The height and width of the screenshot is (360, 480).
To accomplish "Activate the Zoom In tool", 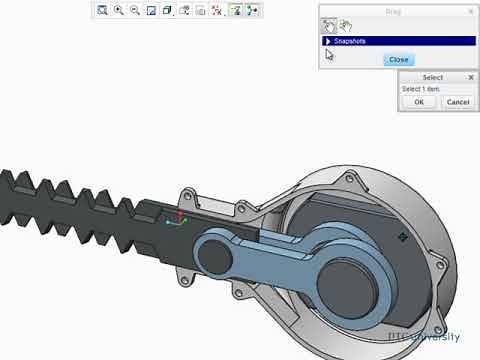I will [119, 10].
